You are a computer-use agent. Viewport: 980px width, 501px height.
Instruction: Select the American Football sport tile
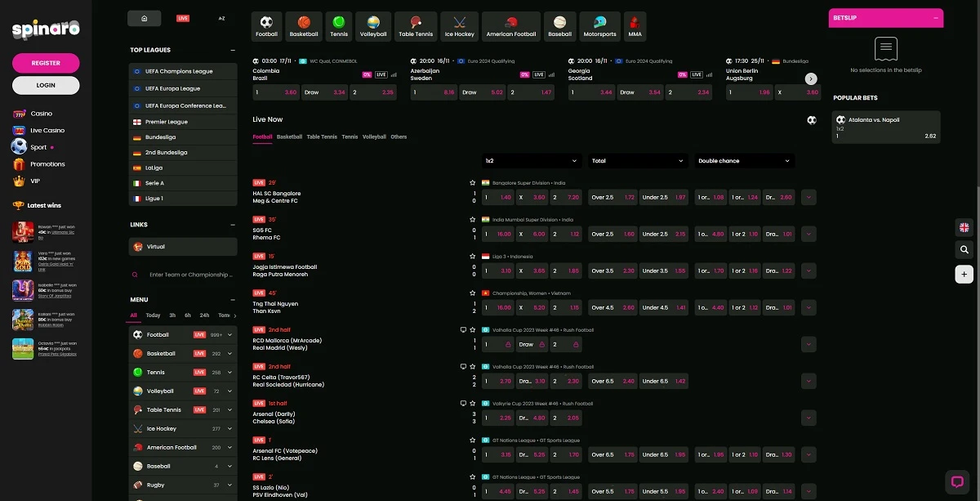point(511,26)
